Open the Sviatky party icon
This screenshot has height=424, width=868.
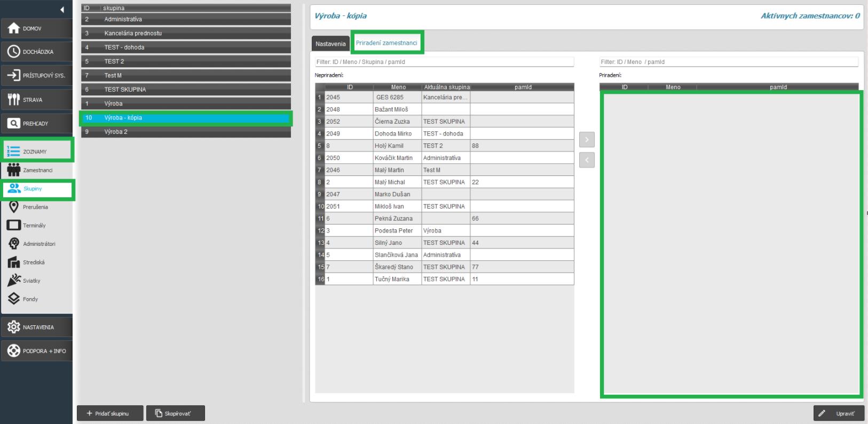click(14, 281)
